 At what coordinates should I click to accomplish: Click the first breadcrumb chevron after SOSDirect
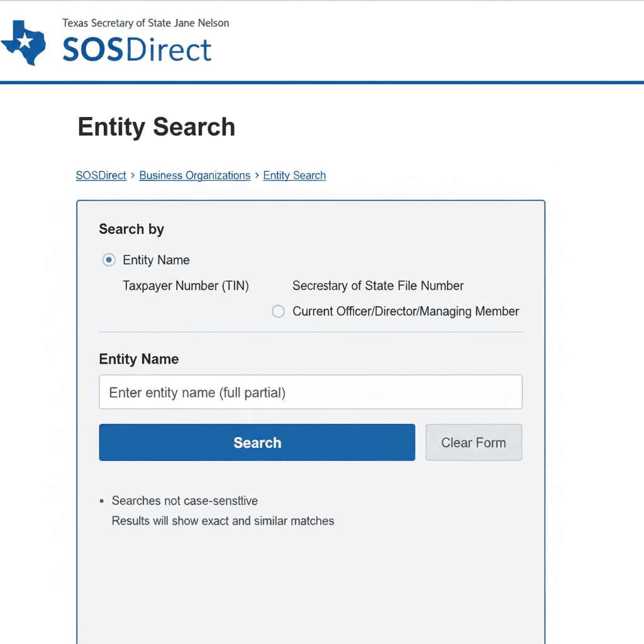coord(133,175)
